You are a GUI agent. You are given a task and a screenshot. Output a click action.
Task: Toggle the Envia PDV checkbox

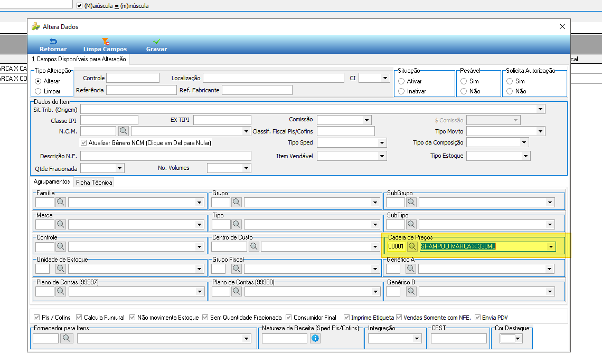click(x=477, y=318)
